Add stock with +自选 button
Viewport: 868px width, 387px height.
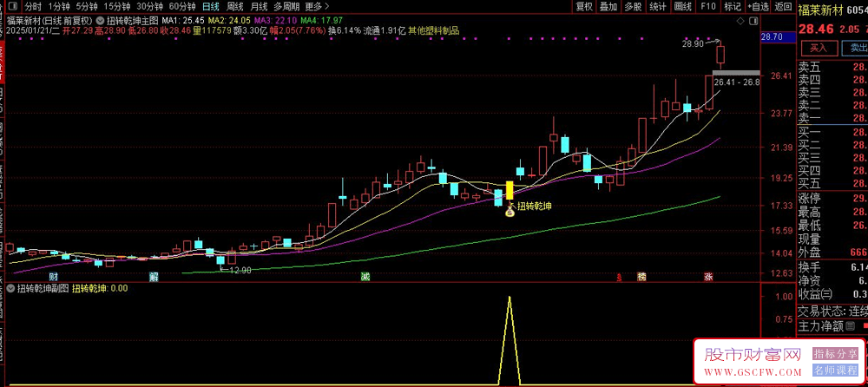pos(758,7)
